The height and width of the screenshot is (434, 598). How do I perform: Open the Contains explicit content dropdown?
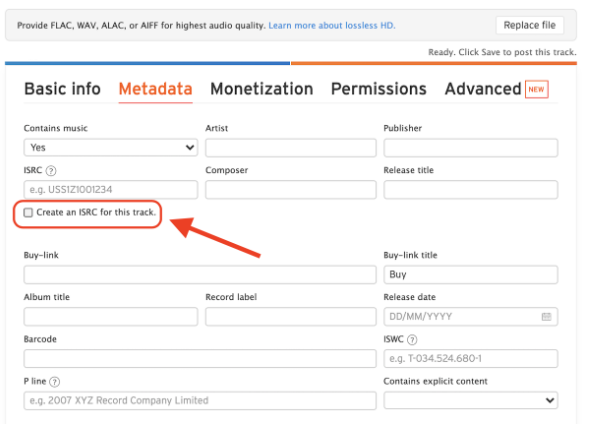point(471,400)
